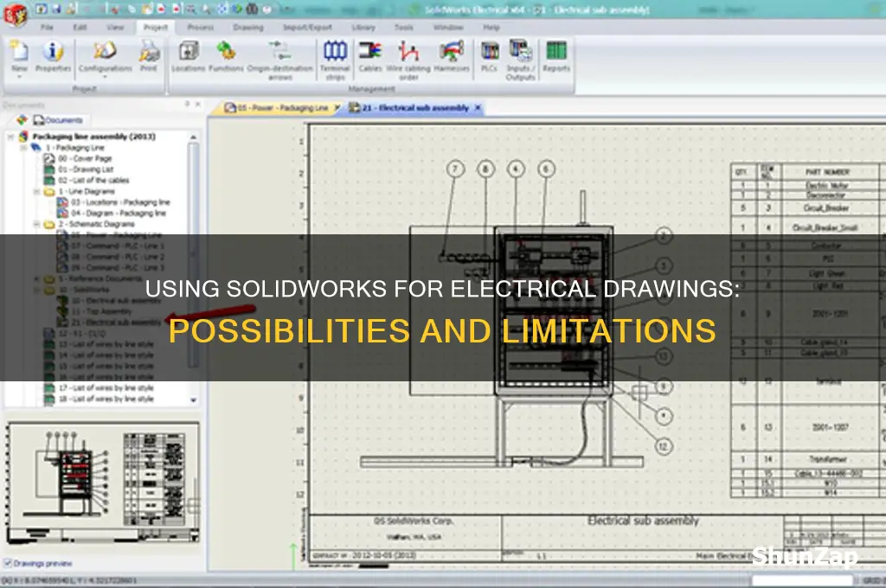Click the drawing preview thumbnail
Screen dimensions: 886x588
[103, 483]
